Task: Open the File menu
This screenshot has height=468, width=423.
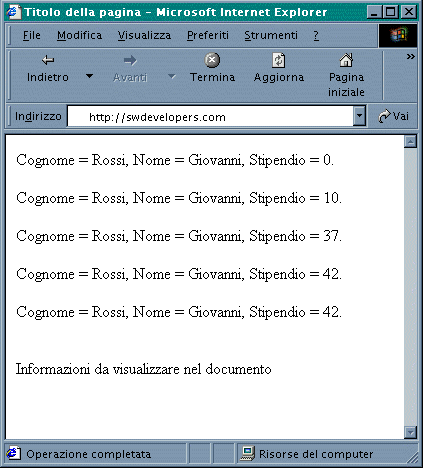Action: pos(32,35)
